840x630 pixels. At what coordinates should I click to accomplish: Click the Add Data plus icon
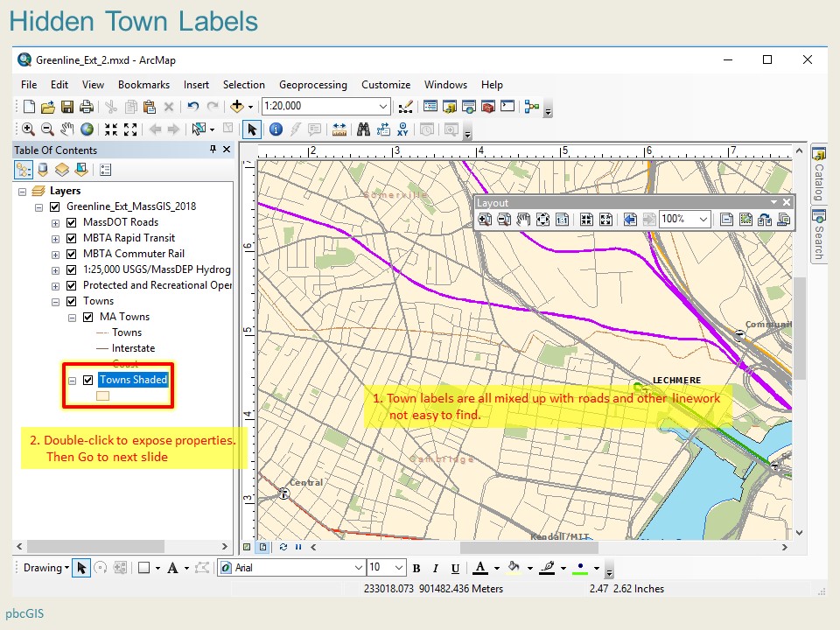tap(237, 107)
